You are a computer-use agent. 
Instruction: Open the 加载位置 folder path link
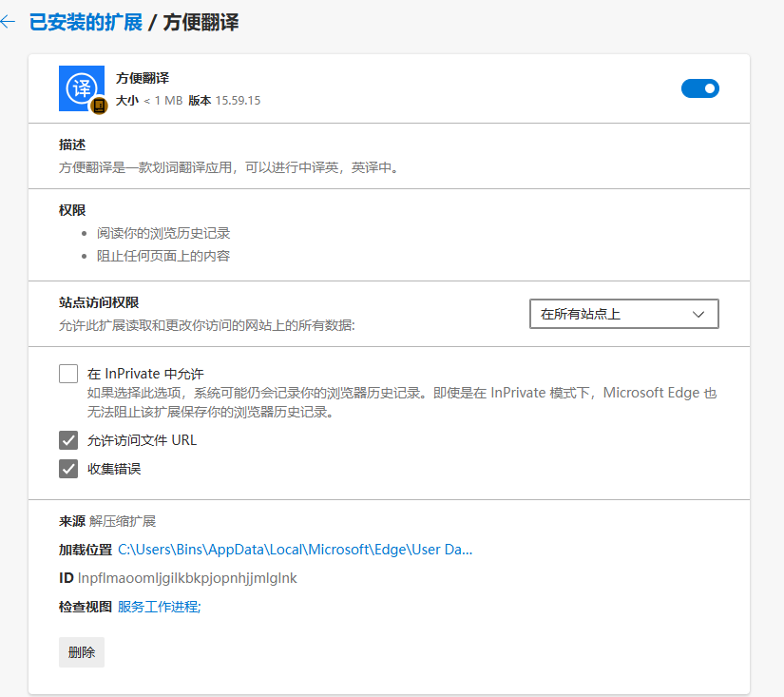tap(295, 550)
